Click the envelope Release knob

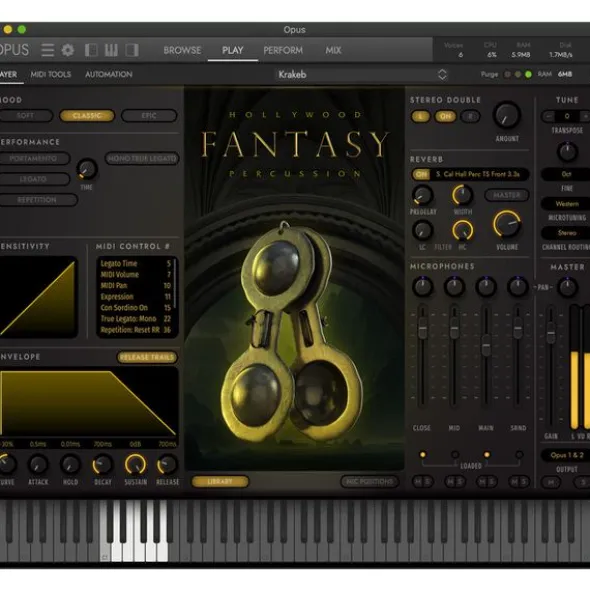tap(167, 465)
